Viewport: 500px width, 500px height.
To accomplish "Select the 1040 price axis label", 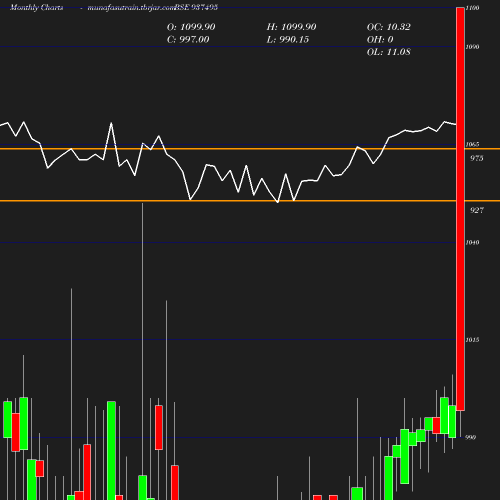I will point(472,242).
